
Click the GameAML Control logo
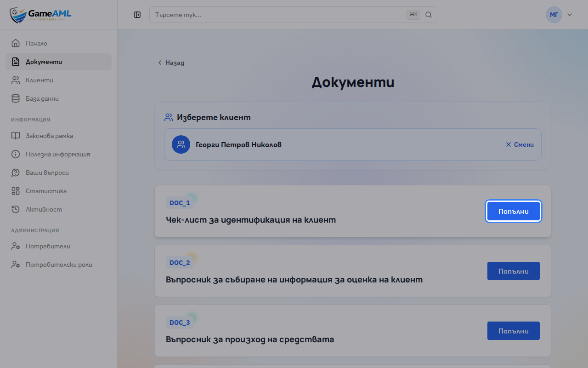click(x=40, y=15)
